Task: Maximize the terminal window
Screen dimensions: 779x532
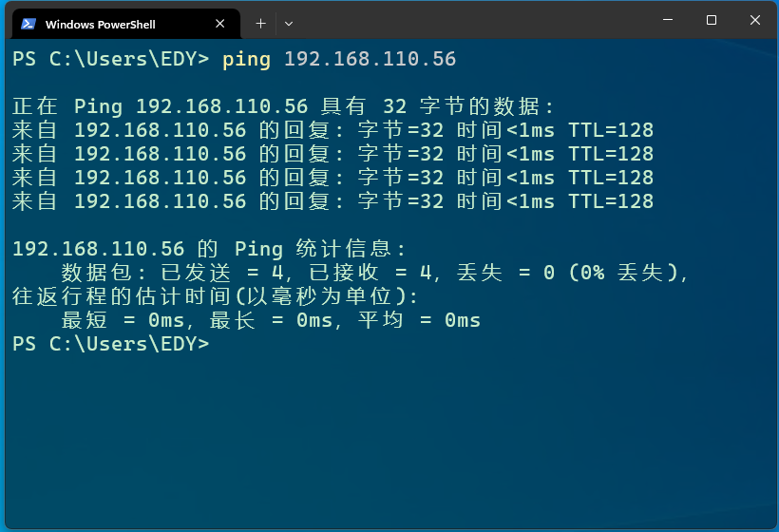Action: click(x=712, y=20)
